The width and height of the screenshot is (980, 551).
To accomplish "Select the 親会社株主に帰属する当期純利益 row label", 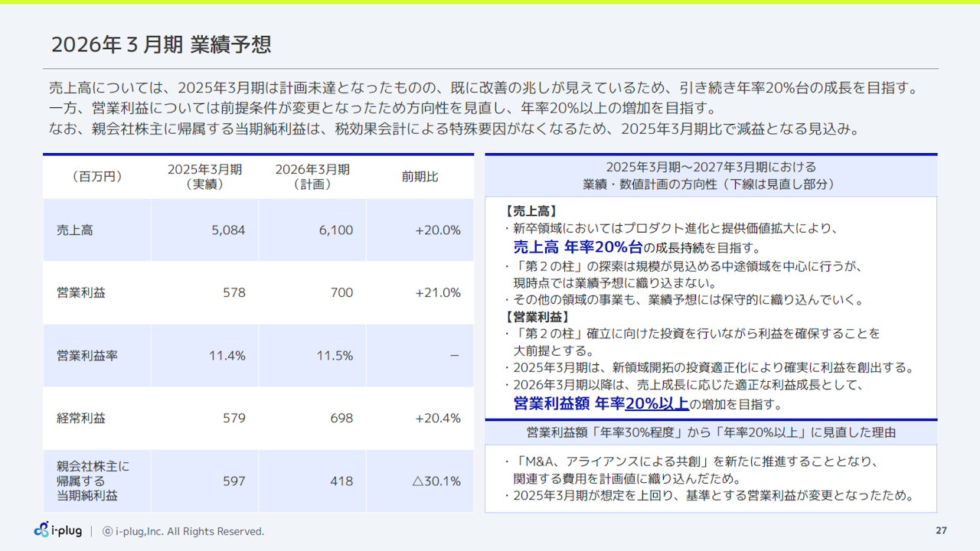I will click(87, 481).
